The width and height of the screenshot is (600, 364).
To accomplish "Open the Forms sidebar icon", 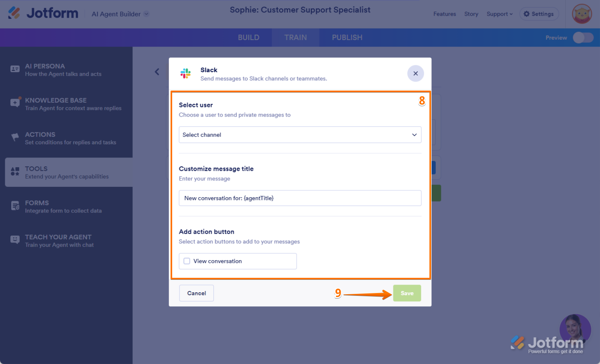I will pos(15,206).
